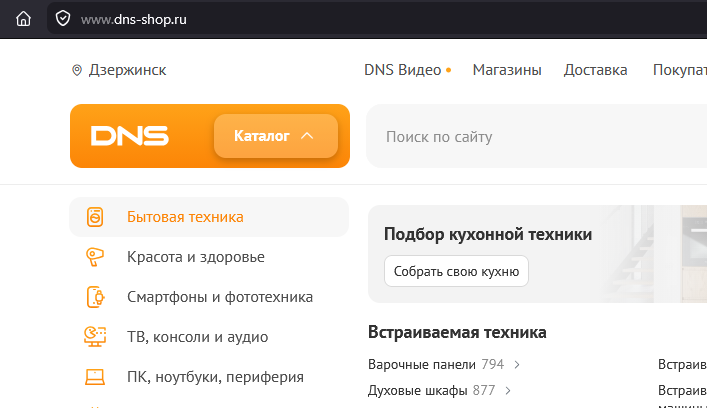Open the site security shield icon
This screenshot has width=707, height=408.
point(63,19)
